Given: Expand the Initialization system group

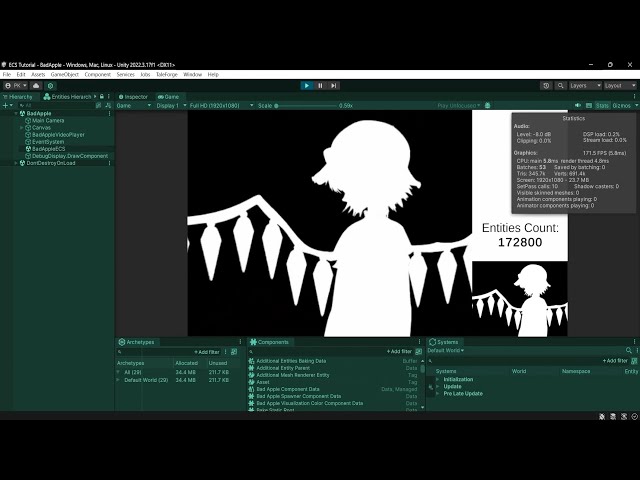Looking at the screenshot, I should point(438,380).
